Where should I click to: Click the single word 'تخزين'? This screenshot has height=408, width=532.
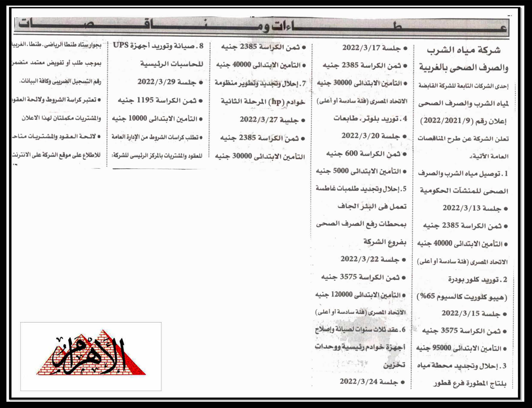coord(394,365)
